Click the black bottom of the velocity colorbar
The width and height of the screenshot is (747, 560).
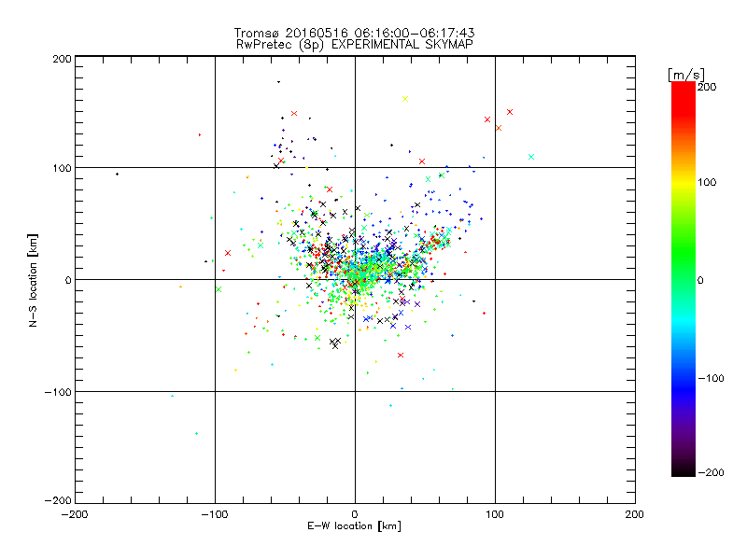[684, 470]
